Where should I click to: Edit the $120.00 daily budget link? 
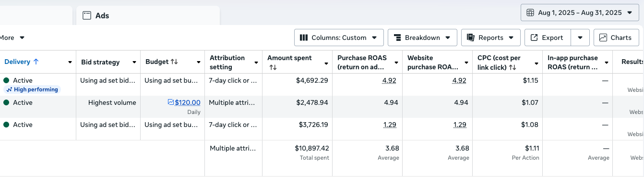coord(188,102)
